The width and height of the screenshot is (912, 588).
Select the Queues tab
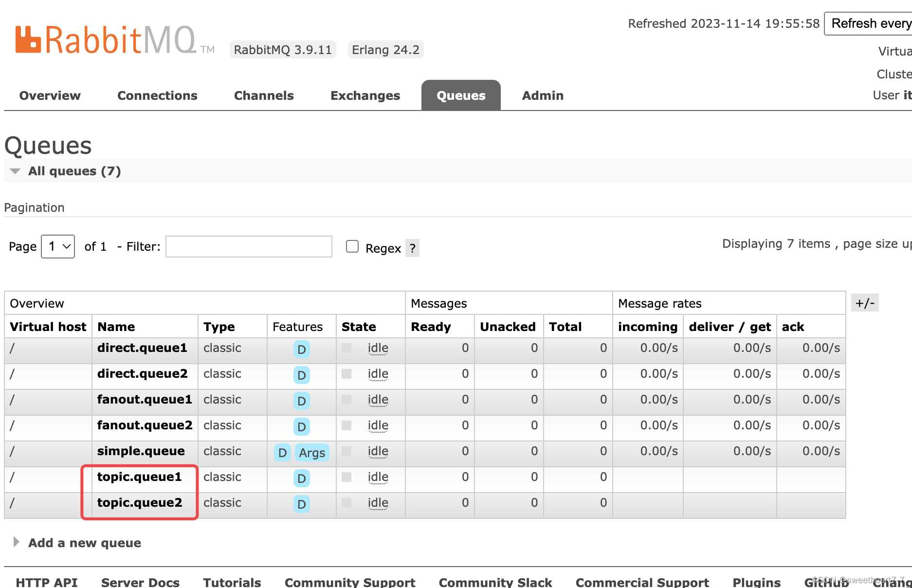[x=461, y=95]
